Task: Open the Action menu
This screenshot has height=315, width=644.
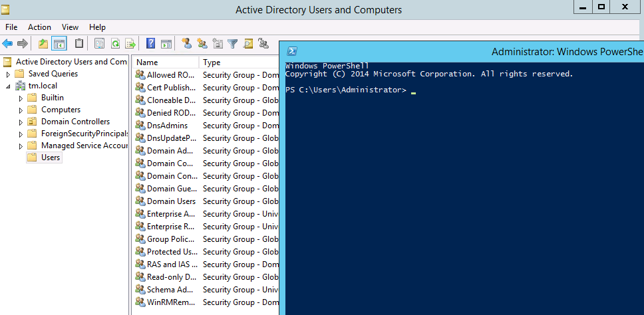Action: coord(39,27)
